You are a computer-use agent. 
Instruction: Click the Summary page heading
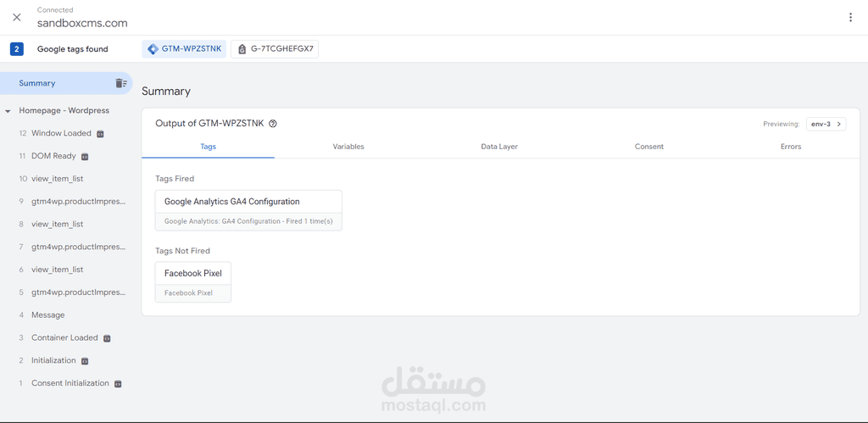click(166, 92)
